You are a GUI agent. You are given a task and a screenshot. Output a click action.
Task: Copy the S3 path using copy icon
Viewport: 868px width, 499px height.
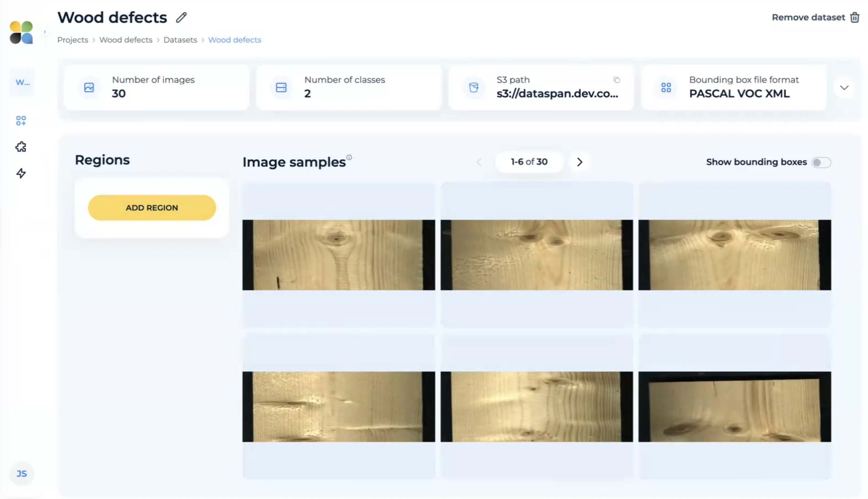pyautogui.click(x=617, y=80)
